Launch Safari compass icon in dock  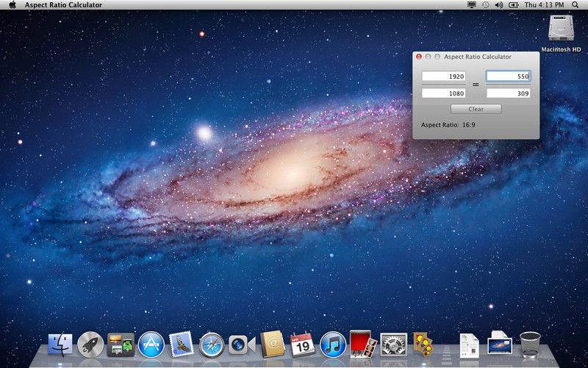coord(212,344)
